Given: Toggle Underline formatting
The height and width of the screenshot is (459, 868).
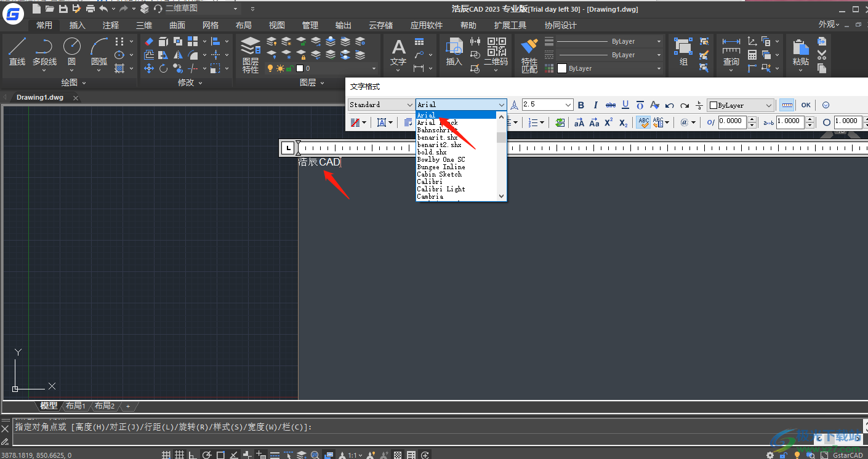Looking at the screenshot, I should 625,105.
